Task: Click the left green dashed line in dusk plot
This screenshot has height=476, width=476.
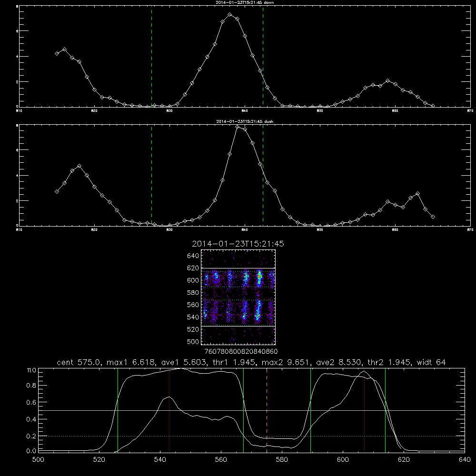Action: [151, 175]
